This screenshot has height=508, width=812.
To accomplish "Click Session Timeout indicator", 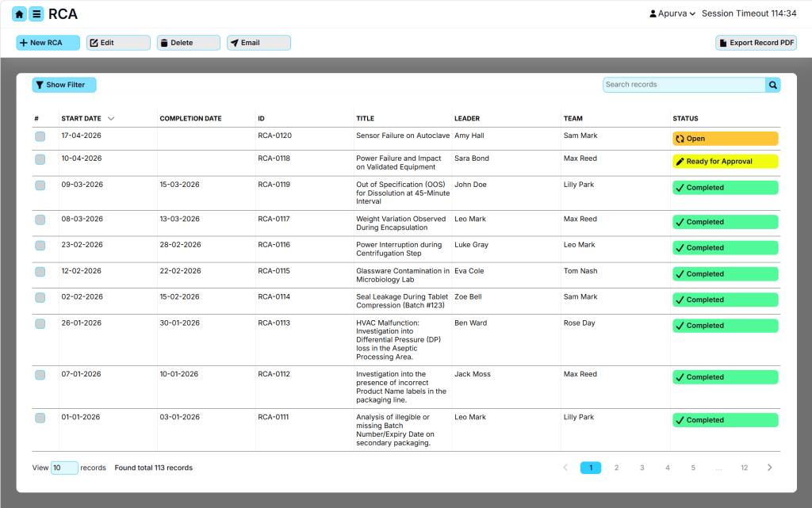I will click(749, 13).
